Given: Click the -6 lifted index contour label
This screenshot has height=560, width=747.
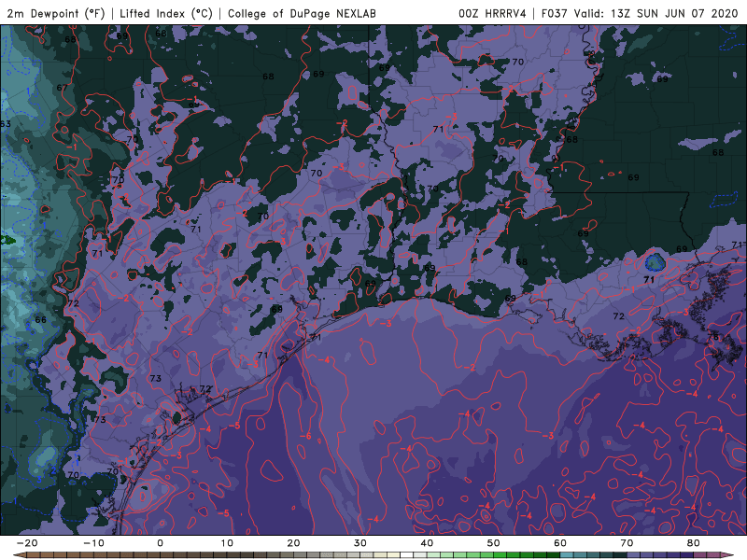Looking at the screenshot, I should [305, 436].
